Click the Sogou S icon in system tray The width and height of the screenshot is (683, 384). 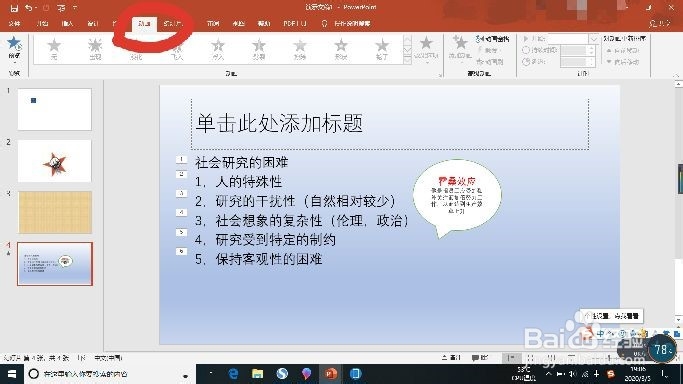611,374
